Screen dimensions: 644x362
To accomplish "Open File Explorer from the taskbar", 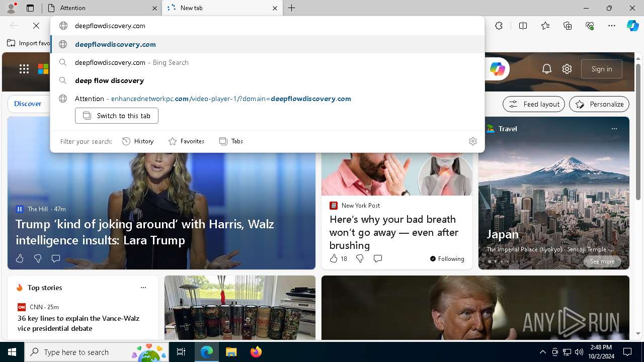I will [231, 352].
